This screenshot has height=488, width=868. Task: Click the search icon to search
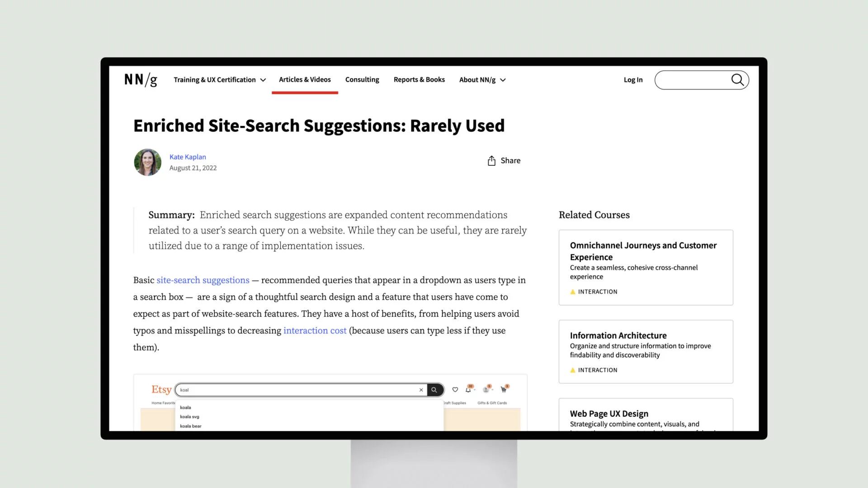(x=737, y=79)
